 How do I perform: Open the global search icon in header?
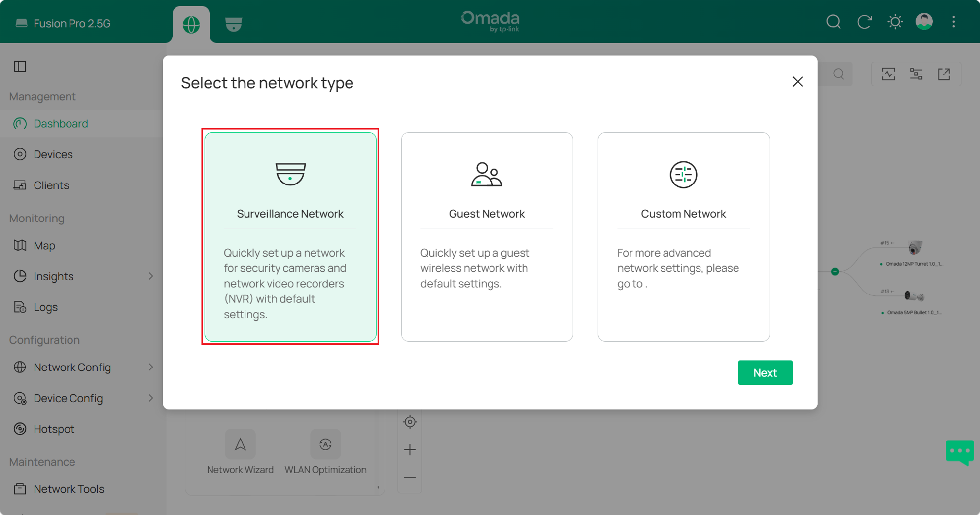coord(834,22)
